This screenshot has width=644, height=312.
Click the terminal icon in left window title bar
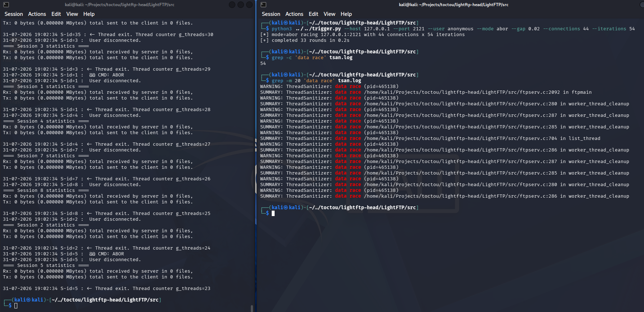click(6, 5)
